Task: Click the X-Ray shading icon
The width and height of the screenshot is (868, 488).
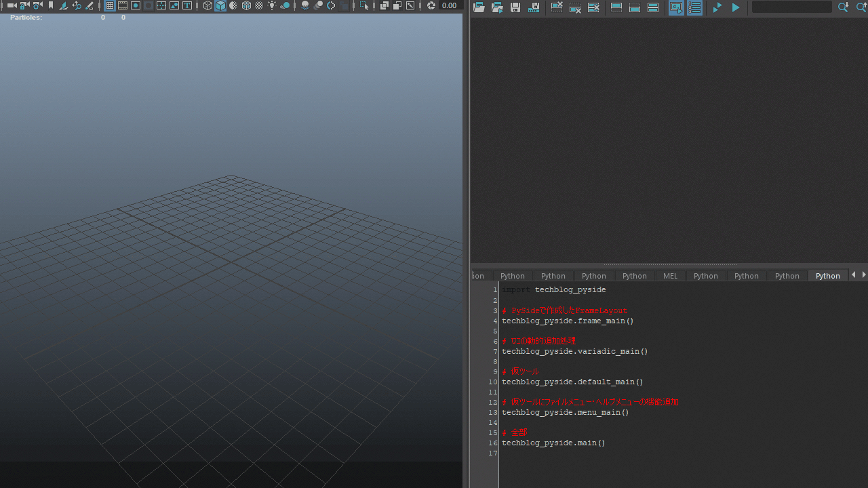Action: pyautogui.click(x=384, y=5)
